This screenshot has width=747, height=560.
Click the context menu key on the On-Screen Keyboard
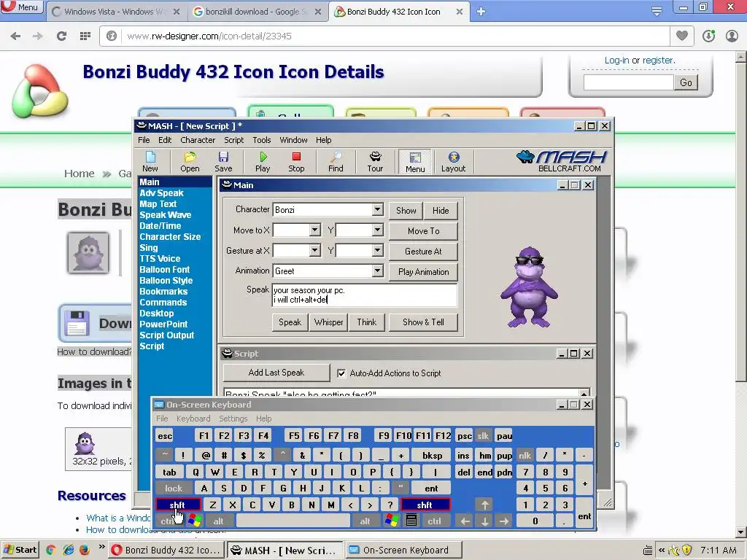point(411,521)
